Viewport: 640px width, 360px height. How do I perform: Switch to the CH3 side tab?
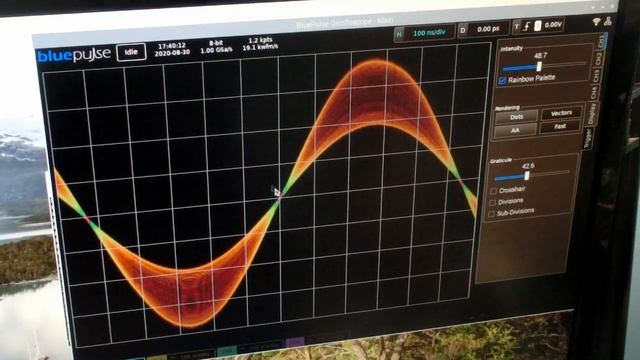point(597,75)
